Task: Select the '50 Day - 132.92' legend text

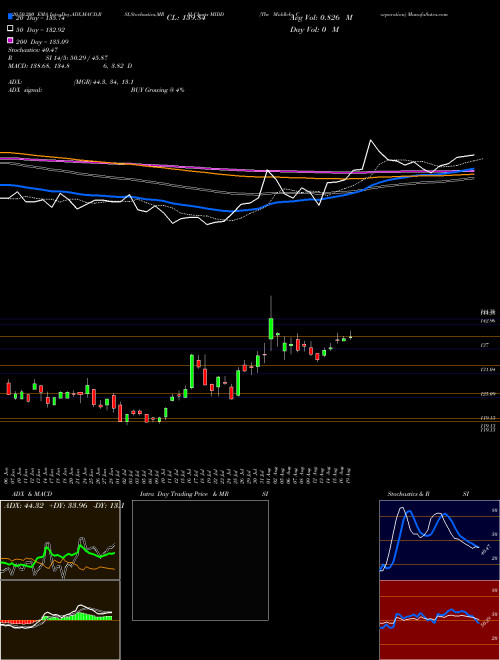Action: pyautogui.click(x=41, y=30)
